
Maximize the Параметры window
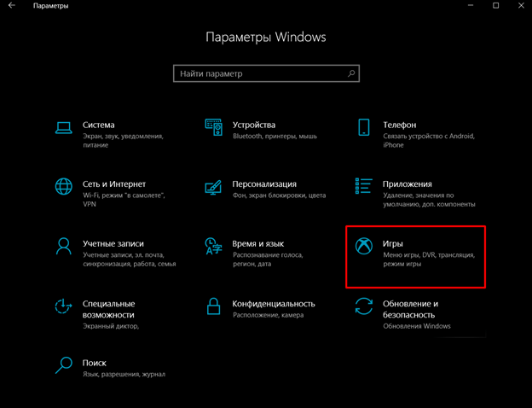(495, 6)
